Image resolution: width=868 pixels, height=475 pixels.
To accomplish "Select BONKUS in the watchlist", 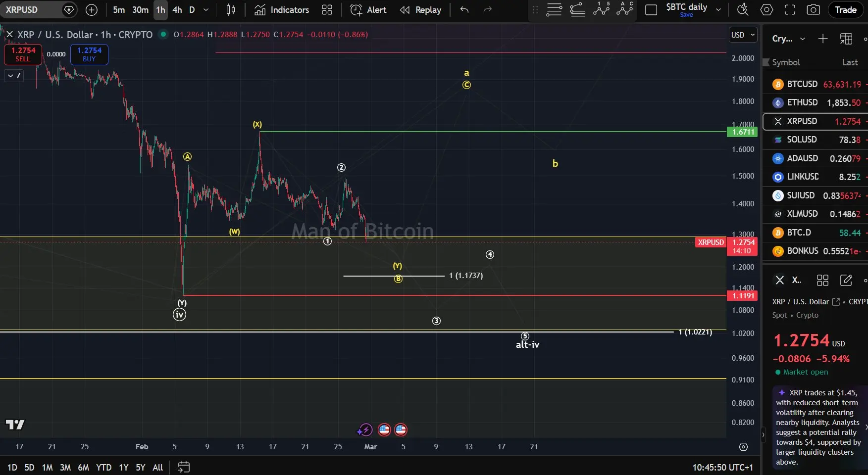I will tap(815, 251).
